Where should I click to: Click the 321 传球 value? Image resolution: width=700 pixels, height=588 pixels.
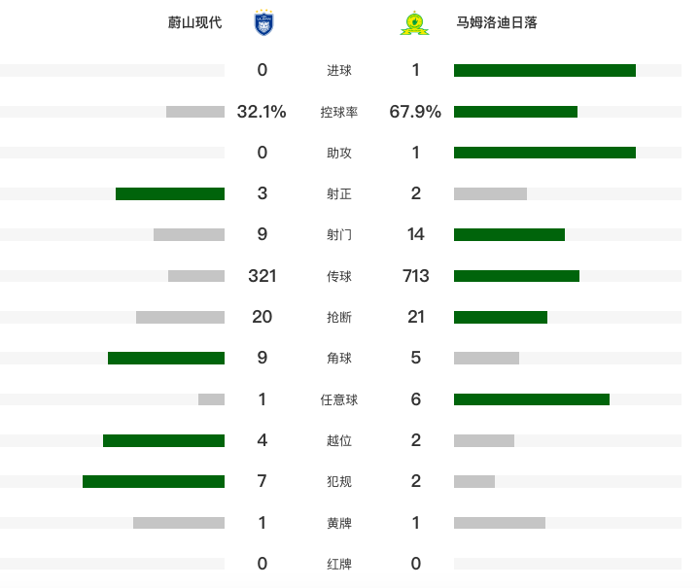click(x=262, y=276)
